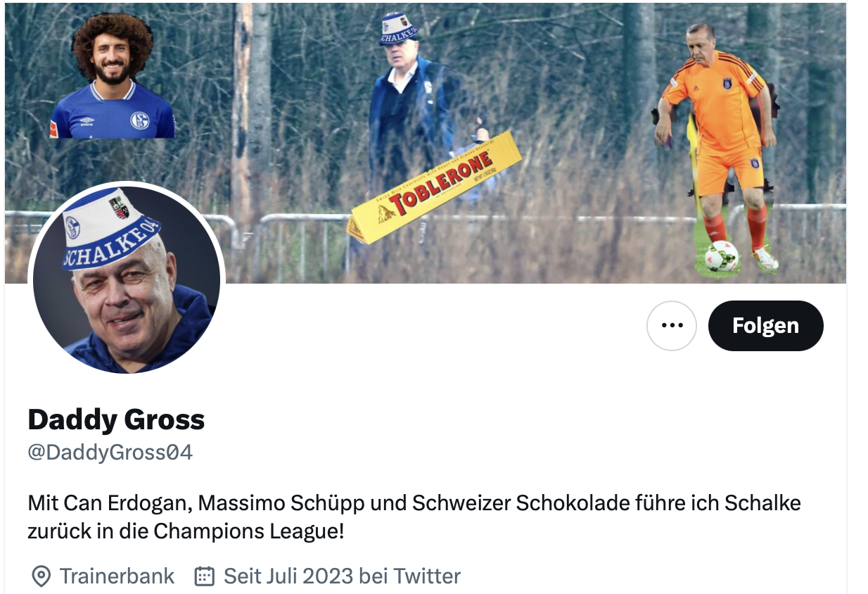The width and height of the screenshot is (868, 594).
Task: Follow the account with the Folgen button
Action: point(765,325)
